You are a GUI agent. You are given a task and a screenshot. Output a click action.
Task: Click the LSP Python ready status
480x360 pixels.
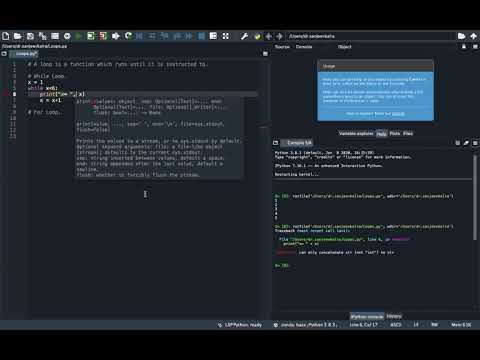[x=240, y=325]
